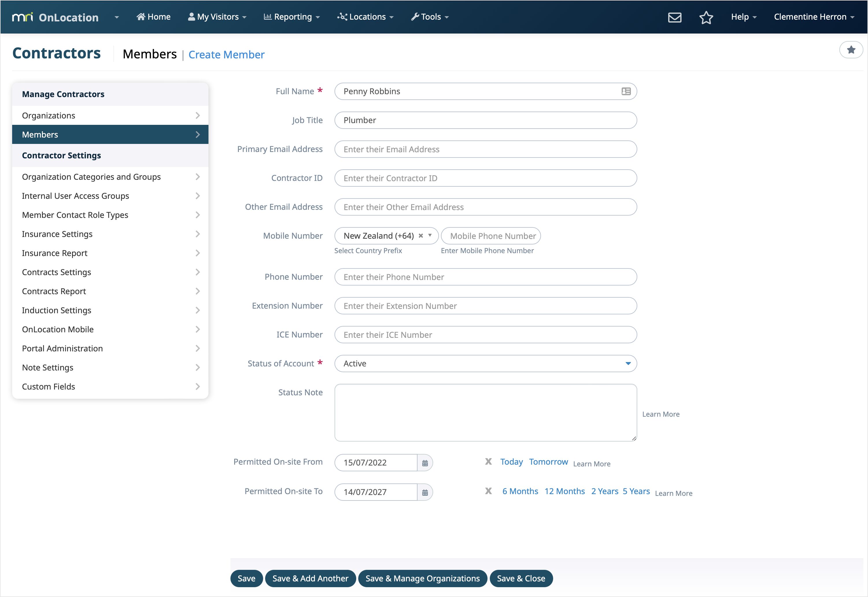Open Induction Settings
868x597 pixels.
coord(110,310)
